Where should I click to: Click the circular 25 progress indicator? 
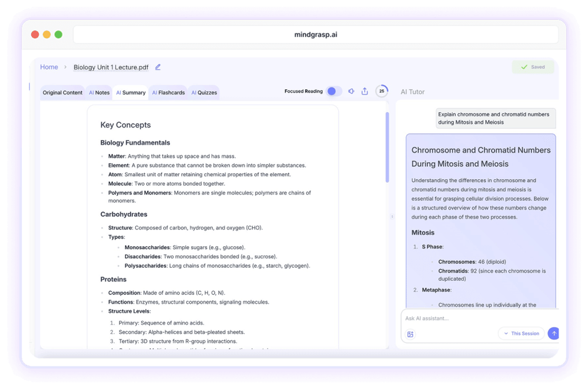(382, 91)
